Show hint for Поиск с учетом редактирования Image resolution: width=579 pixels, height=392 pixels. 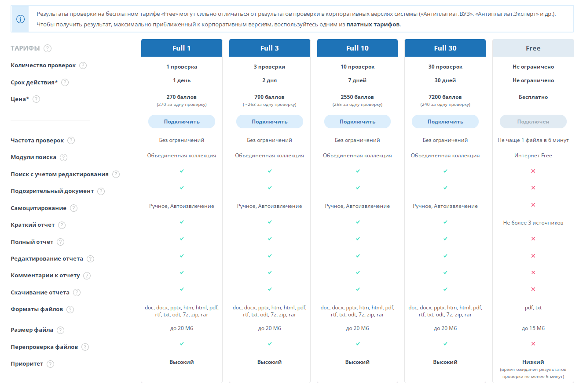[x=116, y=174]
